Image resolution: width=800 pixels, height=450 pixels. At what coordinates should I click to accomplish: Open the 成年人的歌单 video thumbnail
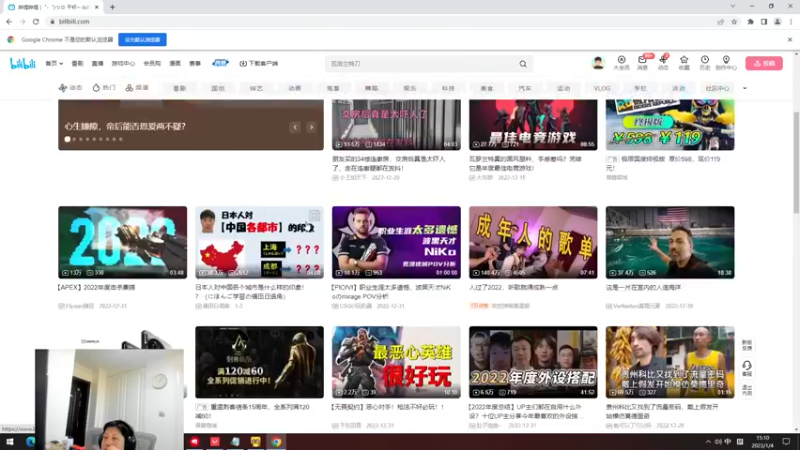(533, 242)
